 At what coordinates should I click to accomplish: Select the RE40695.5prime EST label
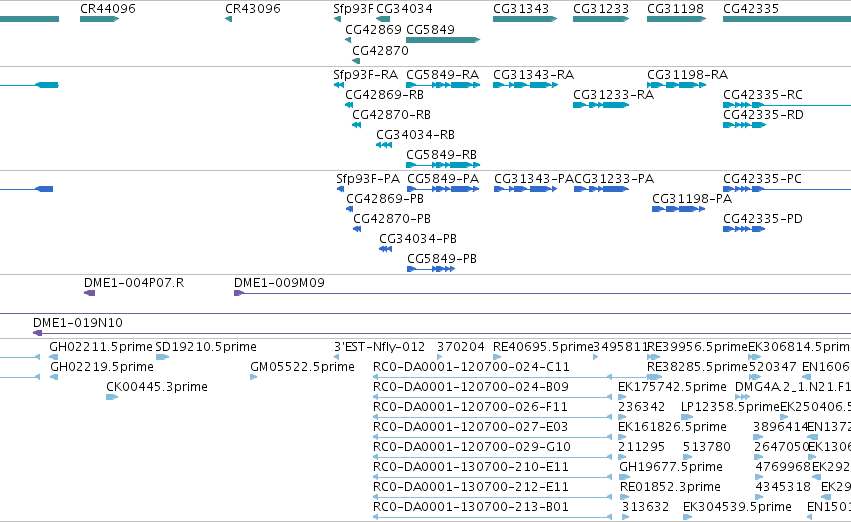(x=543, y=347)
